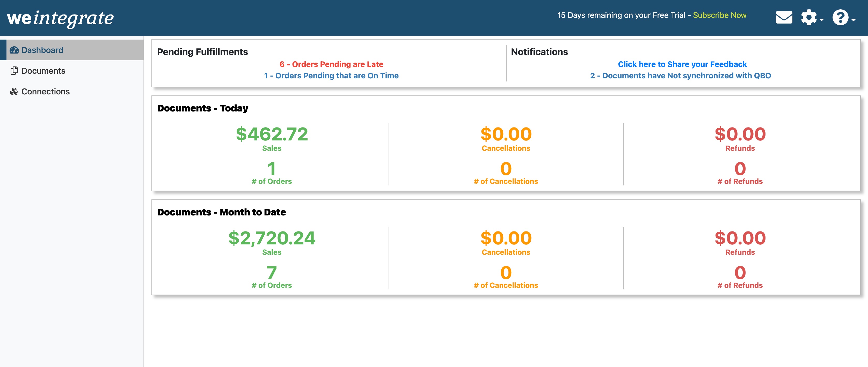
Task: Open the 6 late pending orders
Action: point(331,64)
